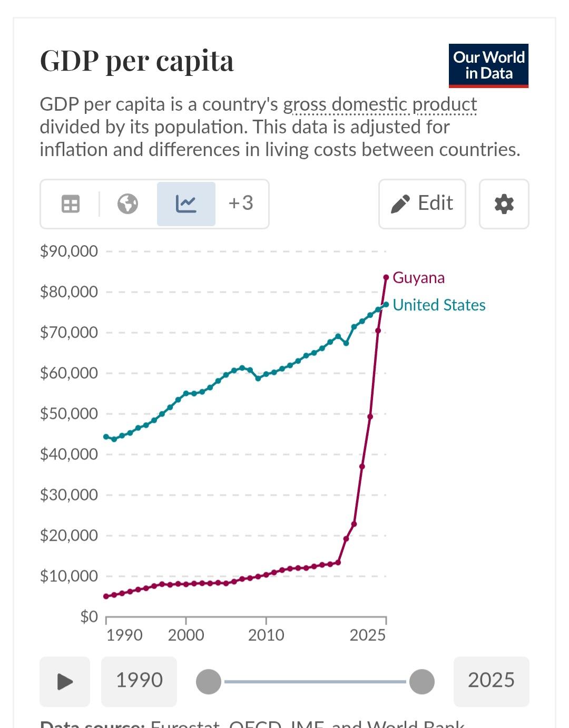Click Guyana's final 2025 data point
The width and height of the screenshot is (569, 728).
[386, 277]
